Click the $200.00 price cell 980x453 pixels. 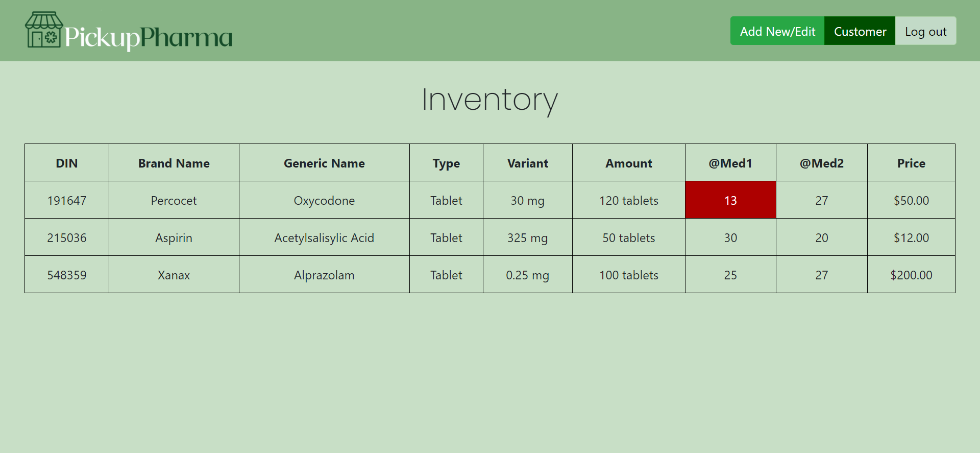tap(911, 275)
